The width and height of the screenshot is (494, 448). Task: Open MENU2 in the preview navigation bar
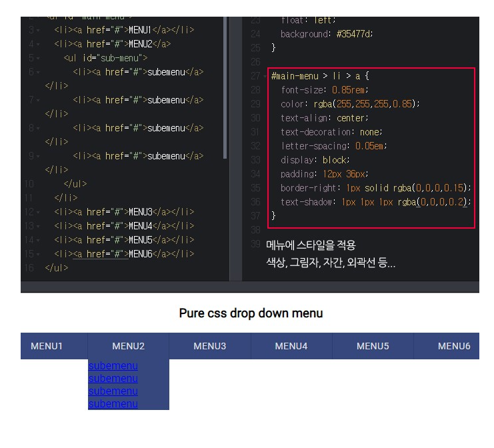[128, 346]
